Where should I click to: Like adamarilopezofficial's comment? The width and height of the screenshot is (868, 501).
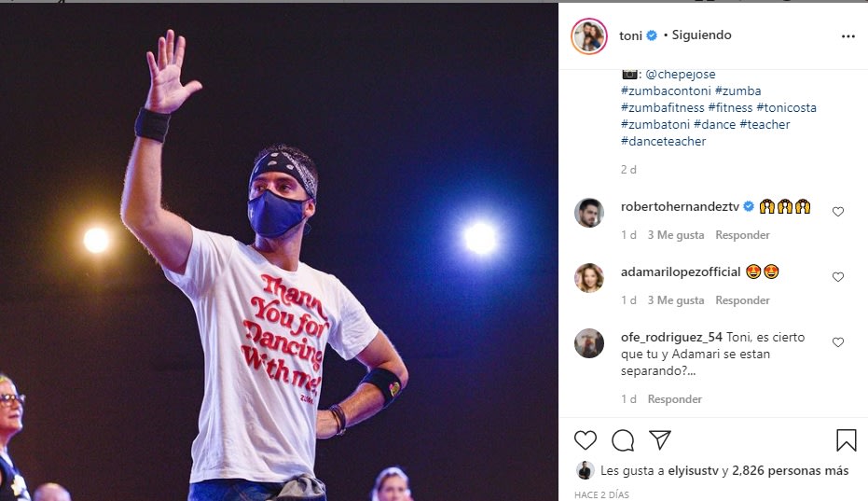[x=837, y=277]
